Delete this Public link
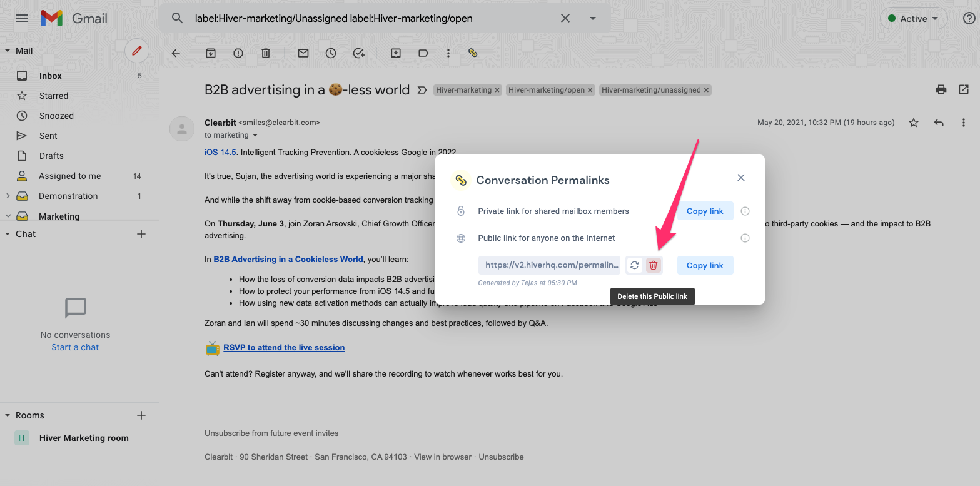The image size is (980, 486). [654, 265]
